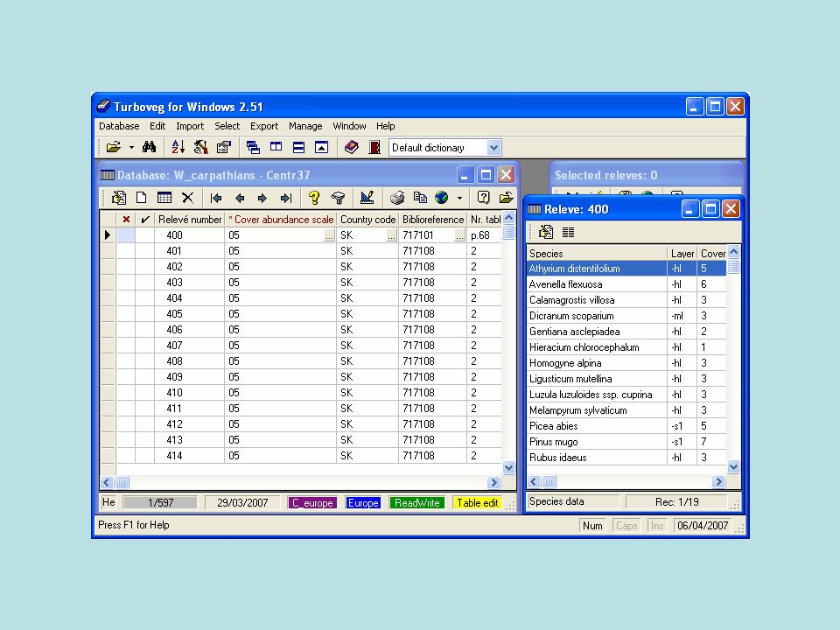Print using the printer icon
840x630 pixels.
coord(397,199)
